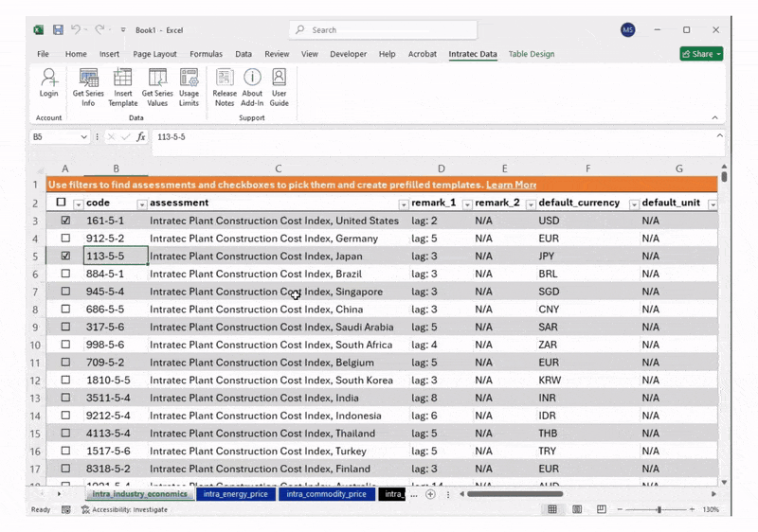Expand the default_currency filter dropdown
This screenshot has width=758, height=532.
[x=634, y=204]
